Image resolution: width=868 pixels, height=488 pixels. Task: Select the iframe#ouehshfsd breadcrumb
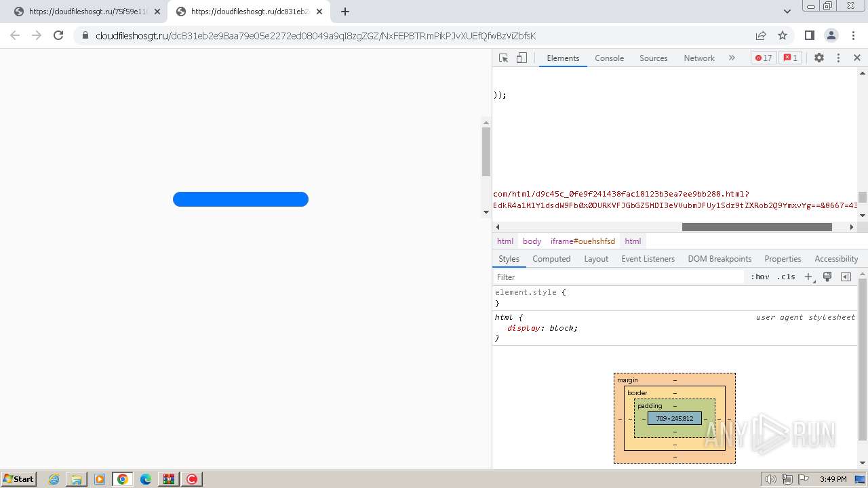coord(583,241)
